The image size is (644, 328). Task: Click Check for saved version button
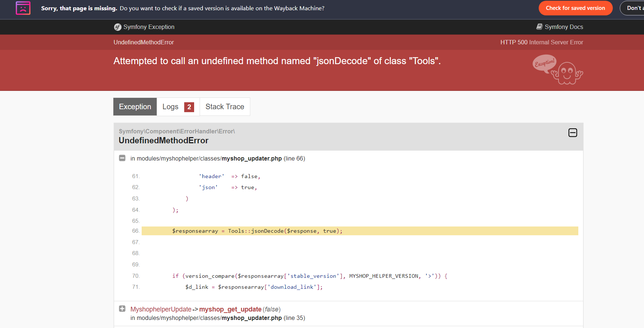575,8
